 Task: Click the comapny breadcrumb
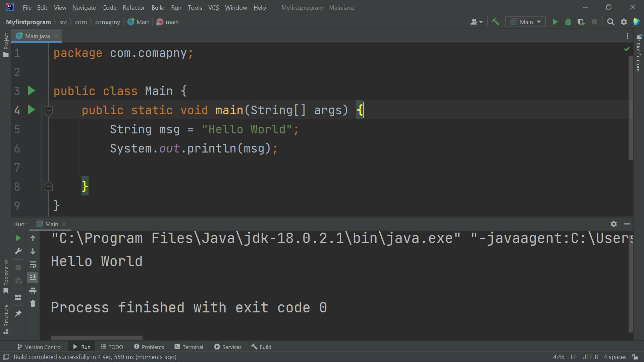tap(107, 22)
